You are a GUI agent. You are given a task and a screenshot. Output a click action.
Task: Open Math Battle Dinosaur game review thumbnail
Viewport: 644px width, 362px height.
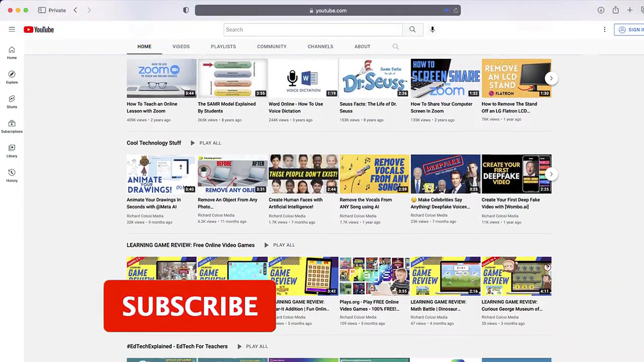(445, 276)
